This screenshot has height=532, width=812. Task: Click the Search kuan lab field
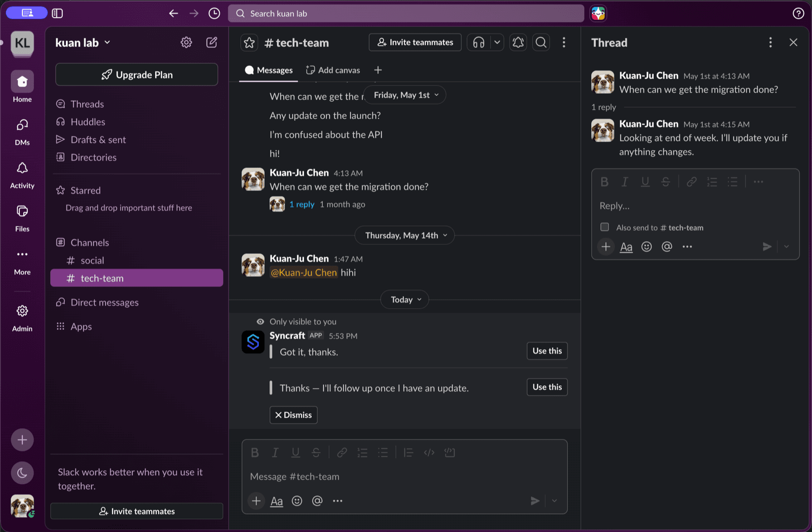406,13
